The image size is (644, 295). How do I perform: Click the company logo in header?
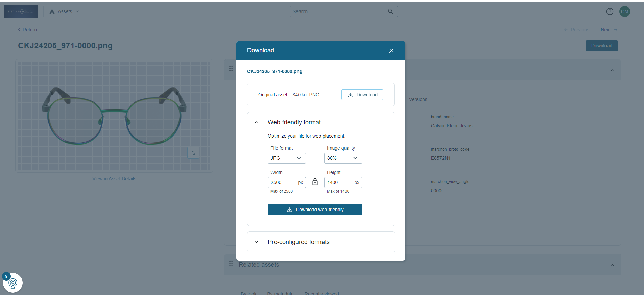[x=21, y=11]
